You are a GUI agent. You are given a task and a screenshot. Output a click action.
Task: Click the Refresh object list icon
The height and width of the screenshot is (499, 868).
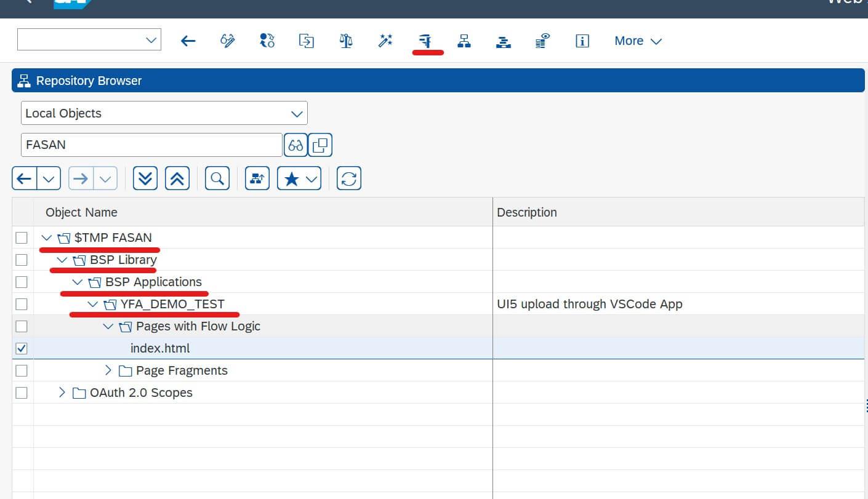click(x=349, y=178)
